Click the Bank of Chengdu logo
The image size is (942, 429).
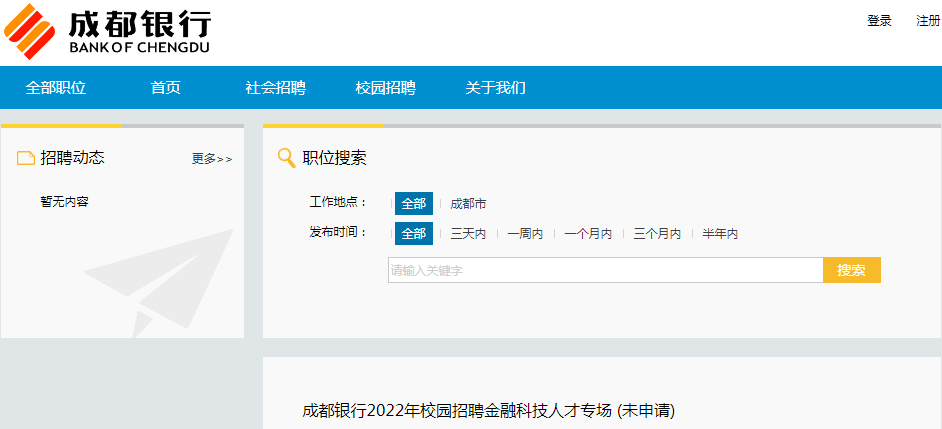pos(108,31)
